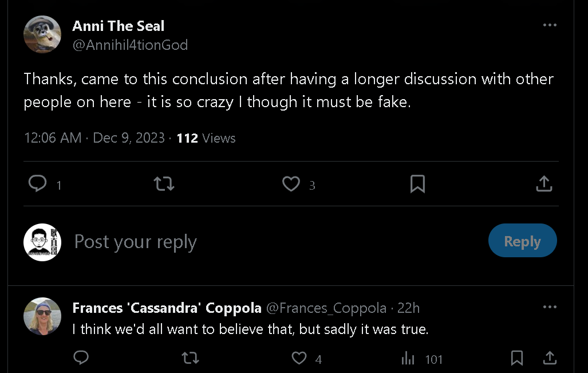This screenshot has height=373, width=588.
Task: Share Frances Coppola's comment
Action: tap(550, 358)
